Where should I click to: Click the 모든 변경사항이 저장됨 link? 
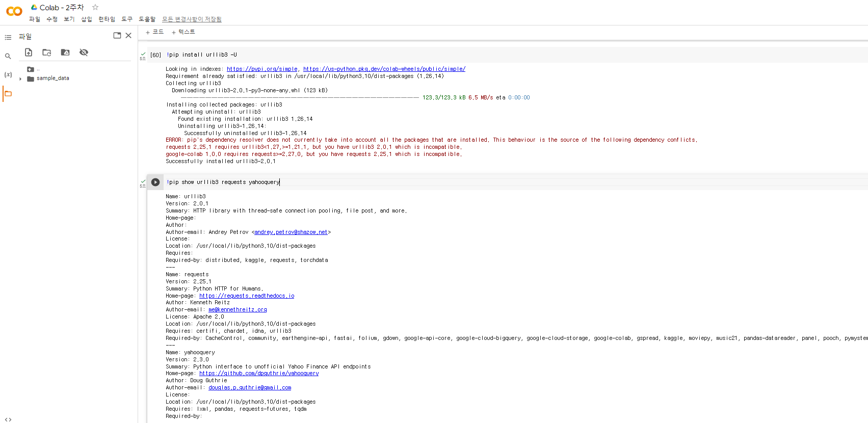click(192, 19)
